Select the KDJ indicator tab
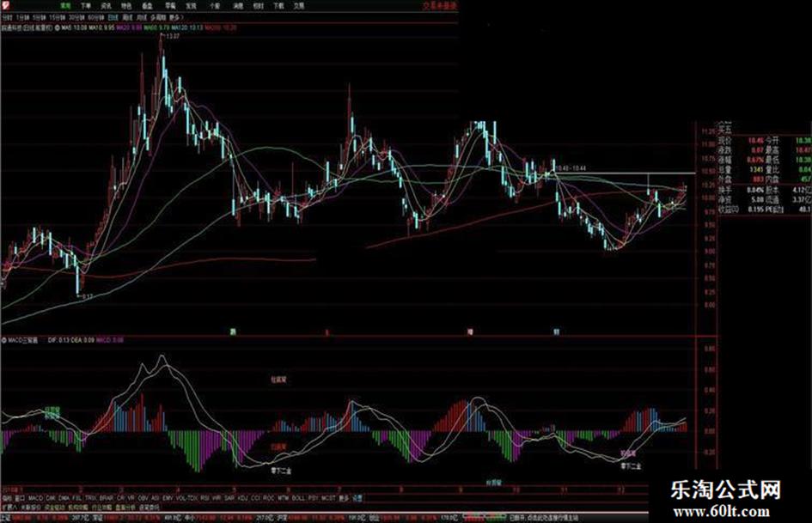Screen dimensions: 812x523 click(x=242, y=498)
